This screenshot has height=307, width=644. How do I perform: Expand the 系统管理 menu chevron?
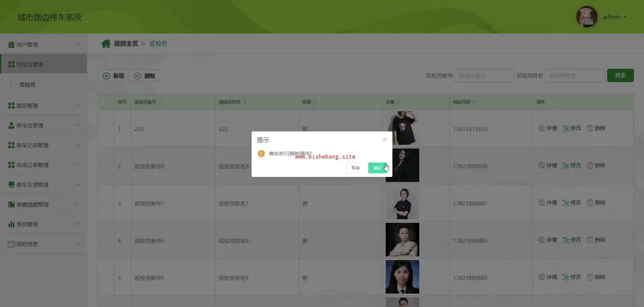tap(77, 224)
